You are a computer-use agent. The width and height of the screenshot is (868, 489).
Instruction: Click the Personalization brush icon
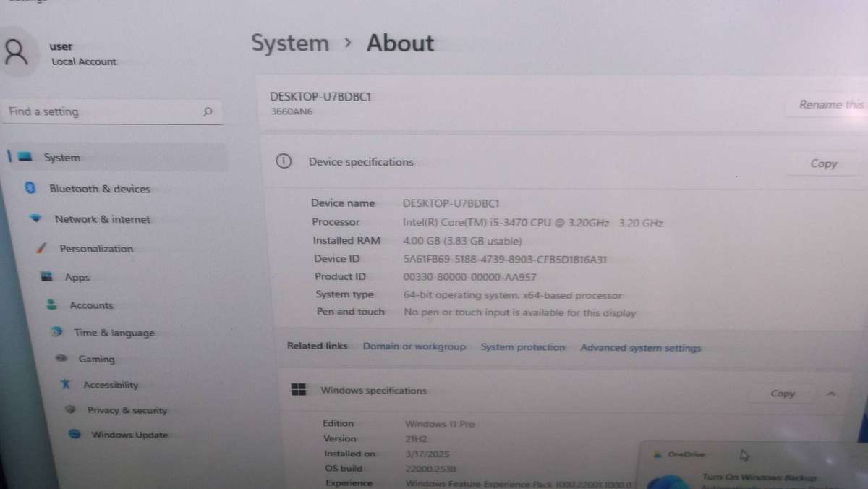pyautogui.click(x=43, y=248)
